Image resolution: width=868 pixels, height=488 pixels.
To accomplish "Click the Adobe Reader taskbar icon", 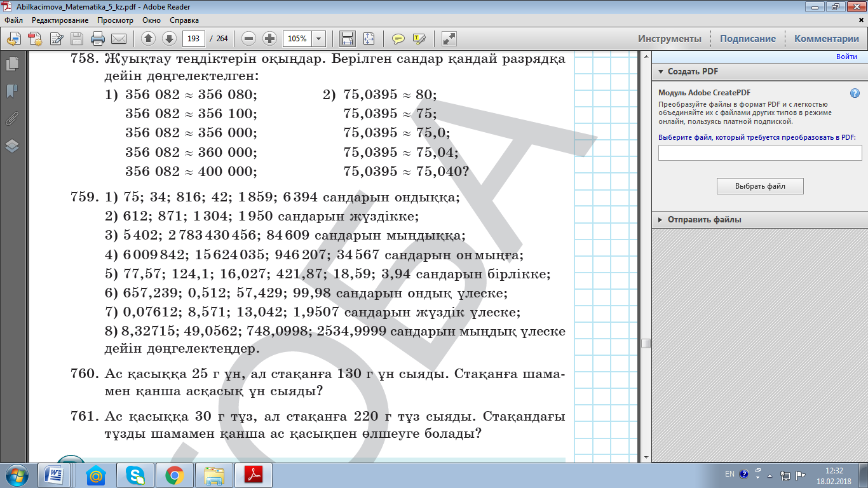I will tap(254, 475).
